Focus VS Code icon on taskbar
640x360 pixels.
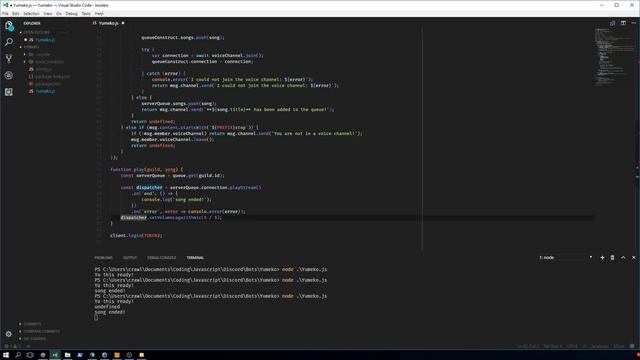pyautogui.click(x=55, y=355)
